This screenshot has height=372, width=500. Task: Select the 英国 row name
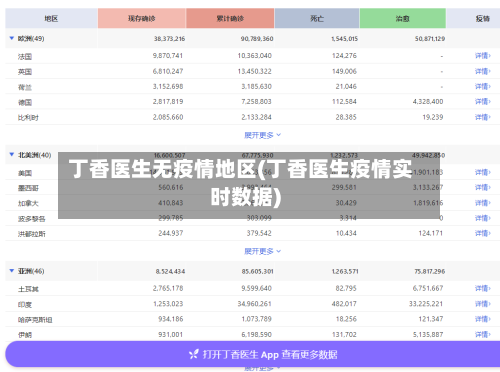pyautogui.click(x=25, y=72)
